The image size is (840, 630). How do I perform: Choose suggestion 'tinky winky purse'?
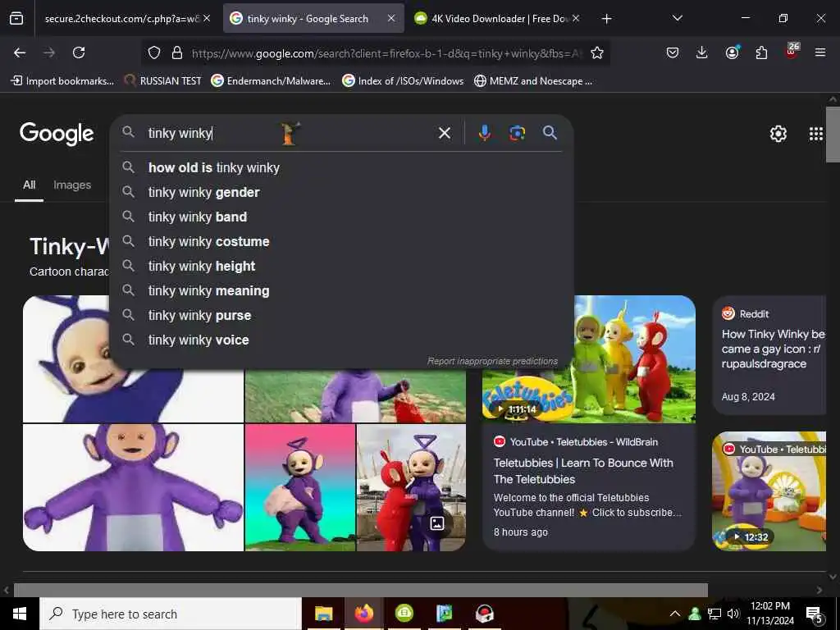tap(341, 316)
